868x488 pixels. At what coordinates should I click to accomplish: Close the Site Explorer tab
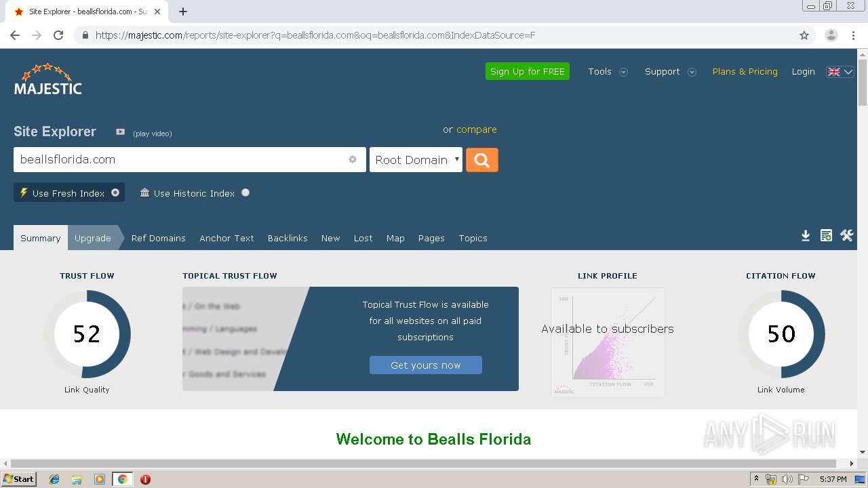click(157, 12)
